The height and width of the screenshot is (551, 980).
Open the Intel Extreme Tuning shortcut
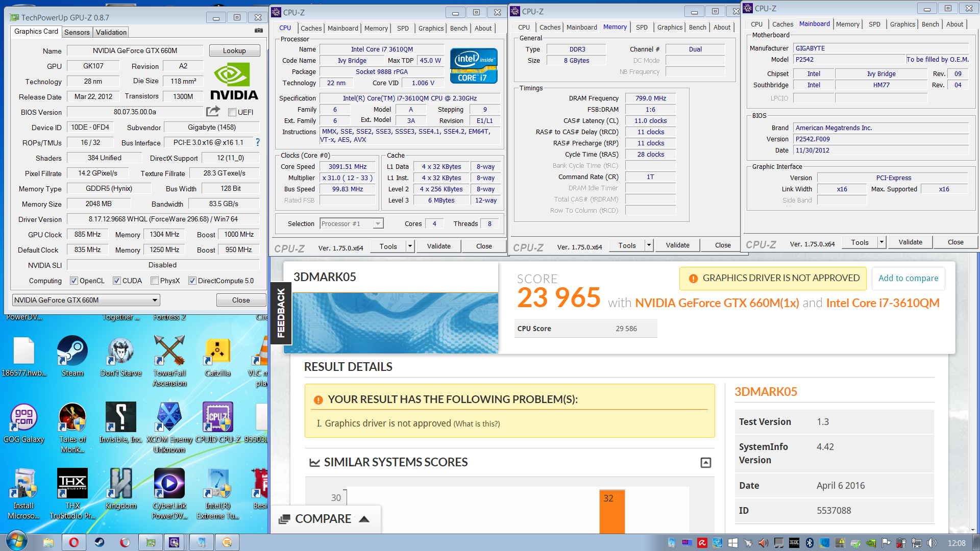click(218, 493)
